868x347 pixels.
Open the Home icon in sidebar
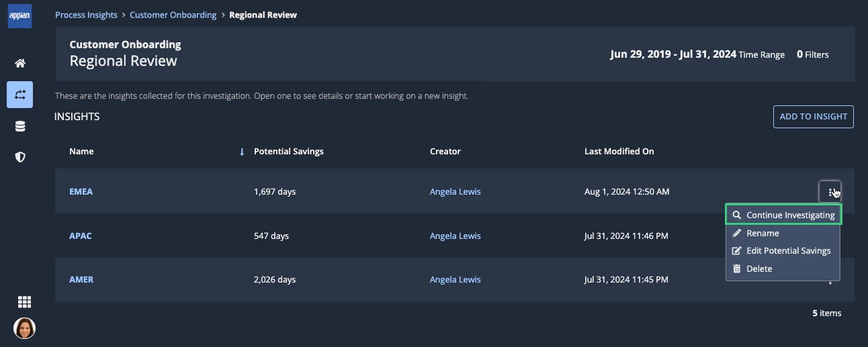point(20,63)
